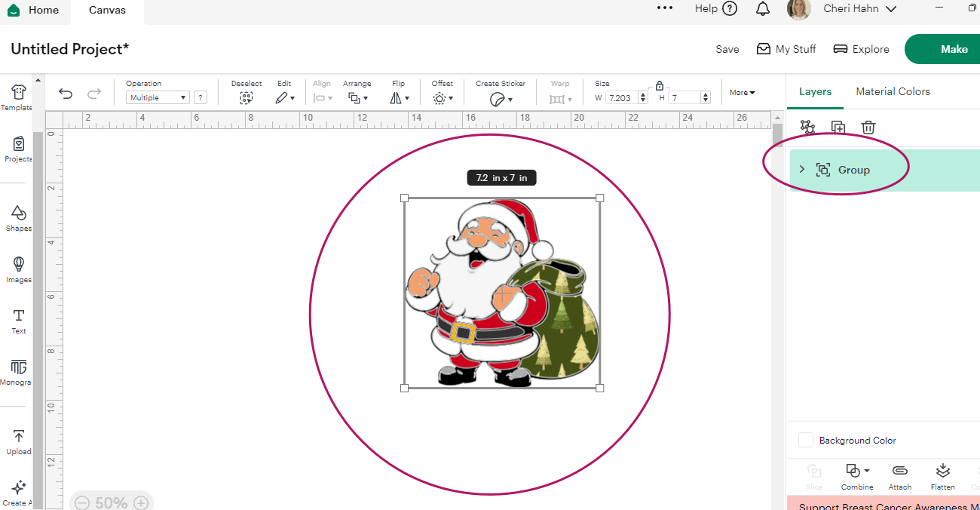Viewport: 980px width, 510px height.
Task: Click the Background Color swatch
Action: [x=806, y=440]
